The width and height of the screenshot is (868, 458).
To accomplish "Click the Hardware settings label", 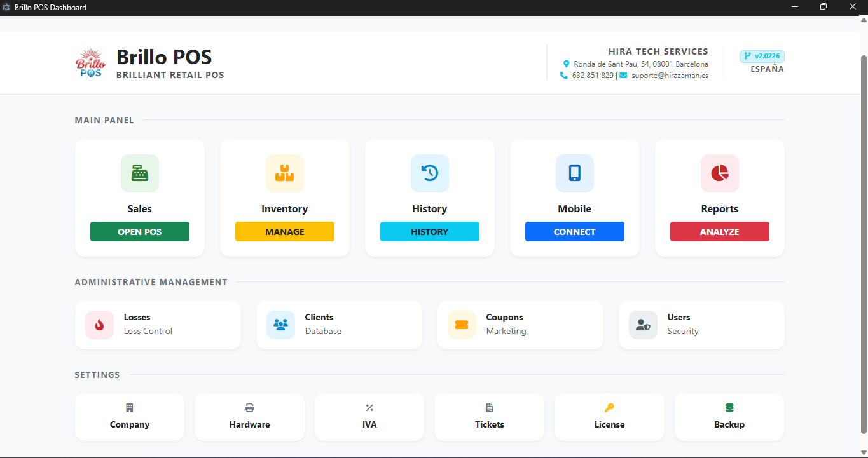I will [x=249, y=424].
